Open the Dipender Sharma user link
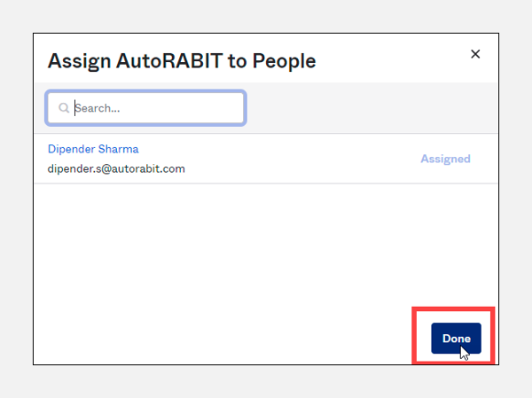532x398 pixels. tap(93, 149)
